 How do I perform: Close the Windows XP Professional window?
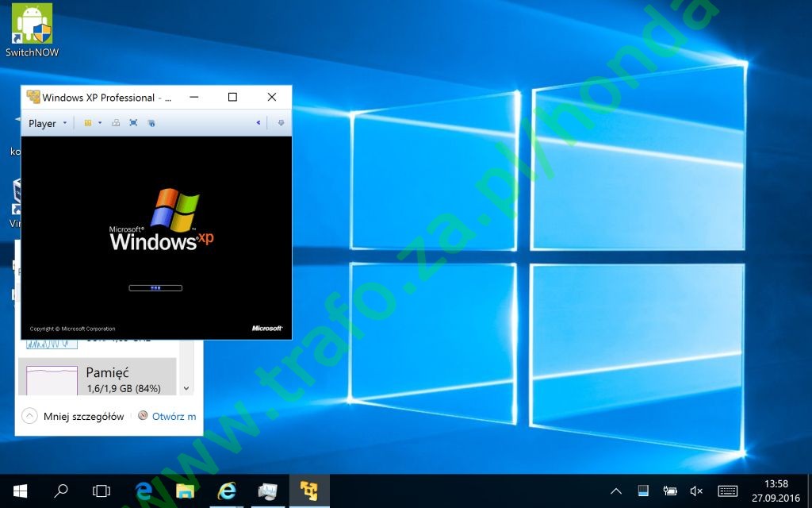pos(272,97)
